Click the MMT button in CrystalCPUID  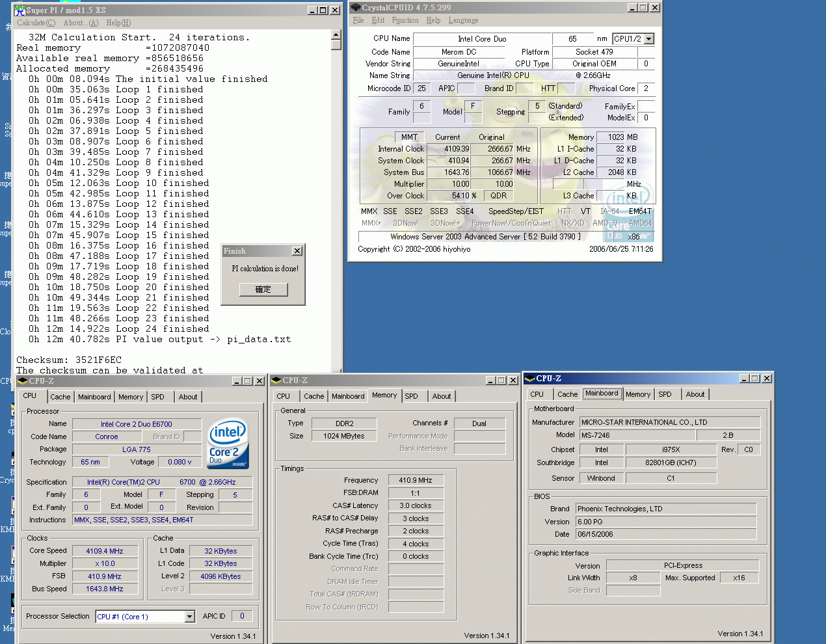pyautogui.click(x=410, y=137)
